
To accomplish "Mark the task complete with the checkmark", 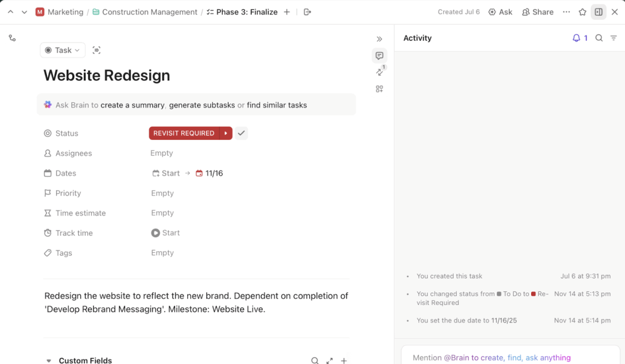I will [241, 133].
